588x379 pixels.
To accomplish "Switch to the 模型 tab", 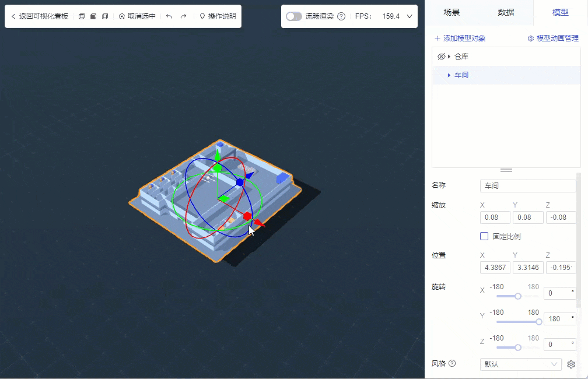I will (560, 12).
